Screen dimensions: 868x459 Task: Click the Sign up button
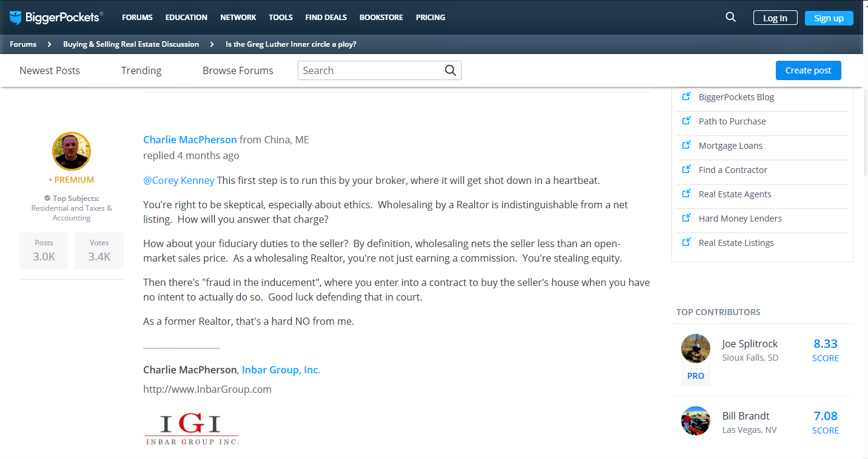point(829,18)
